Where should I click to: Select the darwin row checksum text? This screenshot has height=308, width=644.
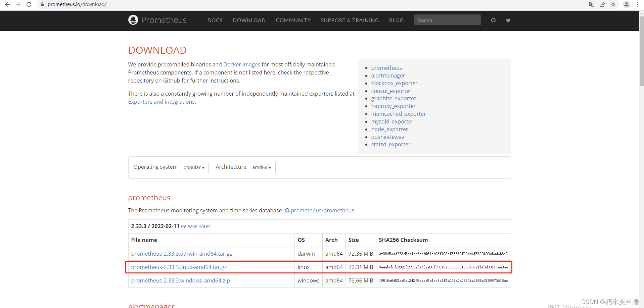(443, 254)
